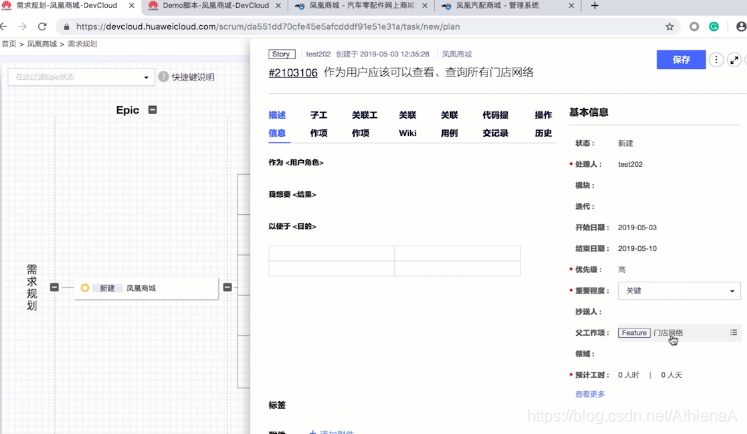Screen dimensions: 747x434
Task: Click the first cell of description table
Action: coord(331,253)
